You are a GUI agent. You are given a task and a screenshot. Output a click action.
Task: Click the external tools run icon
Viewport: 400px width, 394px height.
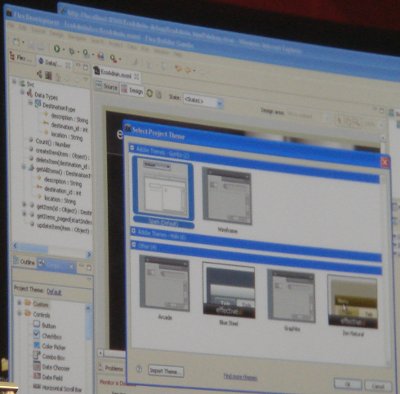114,58
